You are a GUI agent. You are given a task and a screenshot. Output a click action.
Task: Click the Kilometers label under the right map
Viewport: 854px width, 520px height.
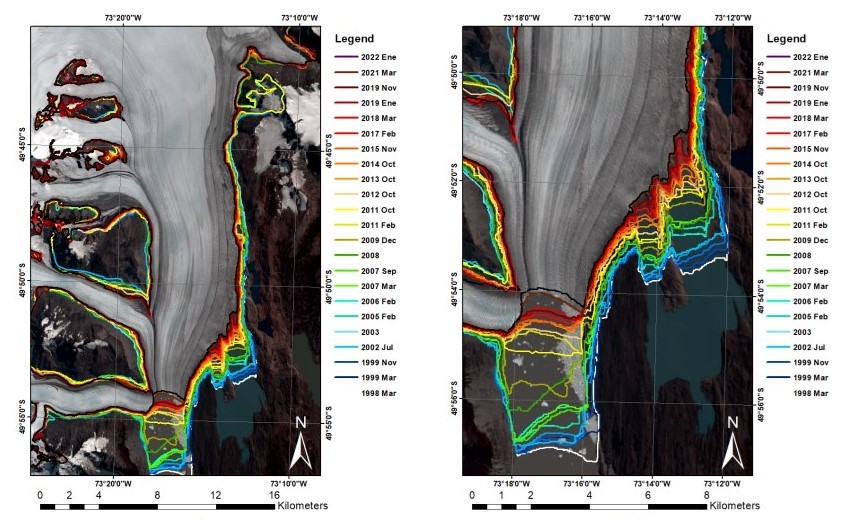coord(733,506)
